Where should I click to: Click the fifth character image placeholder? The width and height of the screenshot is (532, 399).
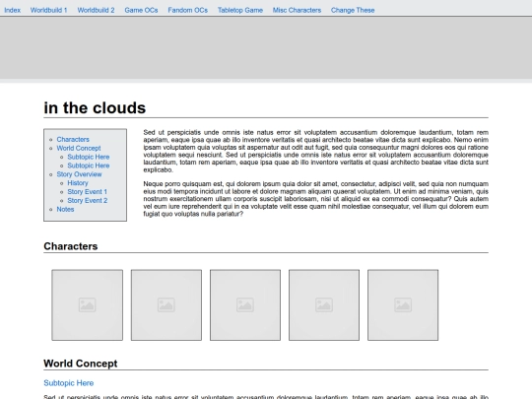403,305
